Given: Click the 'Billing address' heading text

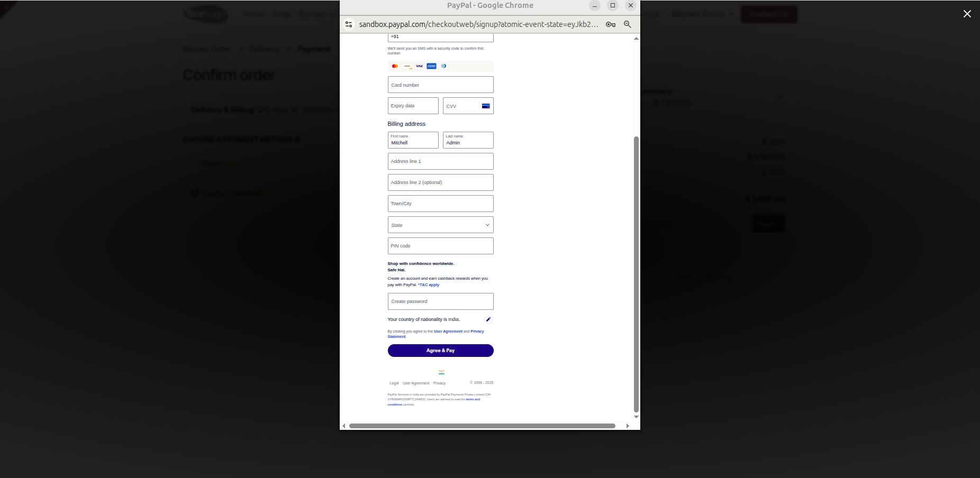Looking at the screenshot, I should click(x=406, y=124).
